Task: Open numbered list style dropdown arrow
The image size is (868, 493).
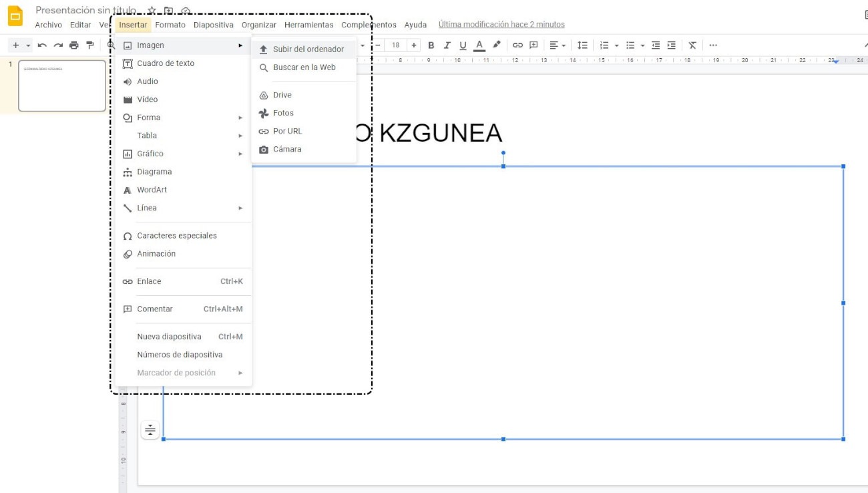Action: 616,45
